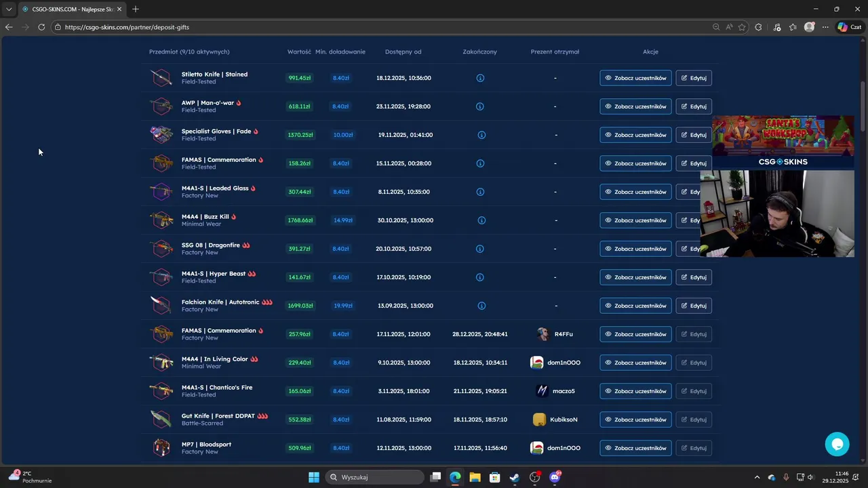Screen dimensions: 868x488
Task: Click info icon for M4A1-S Hyper Beast row
Action: [479, 277]
